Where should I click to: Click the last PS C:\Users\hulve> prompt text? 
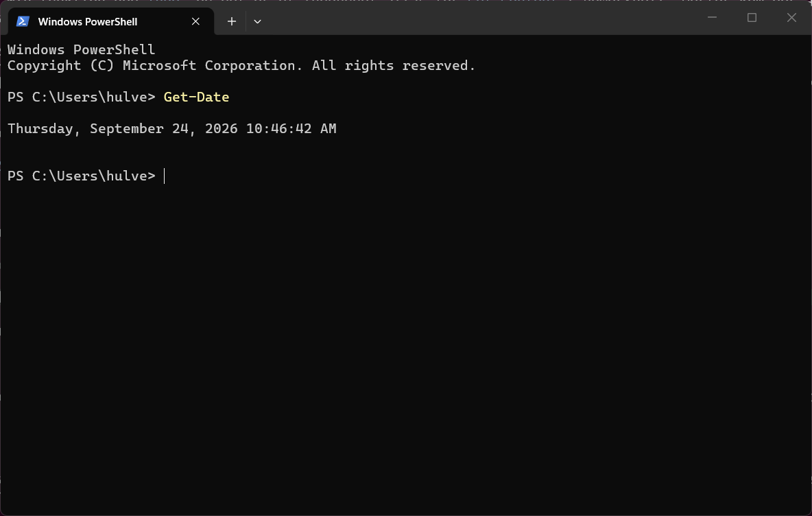pos(82,176)
